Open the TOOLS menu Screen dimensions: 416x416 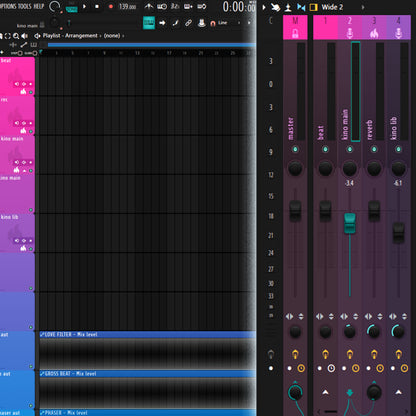(x=24, y=6)
